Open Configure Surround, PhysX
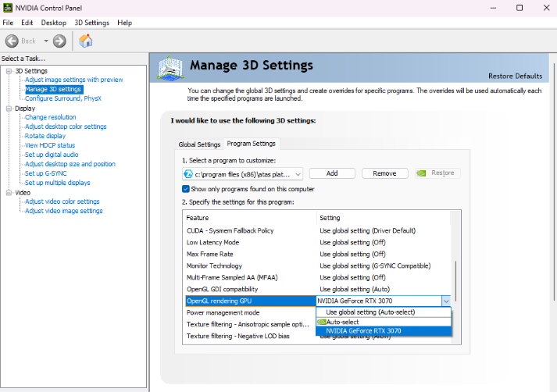The image size is (557, 392). pyautogui.click(x=63, y=98)
